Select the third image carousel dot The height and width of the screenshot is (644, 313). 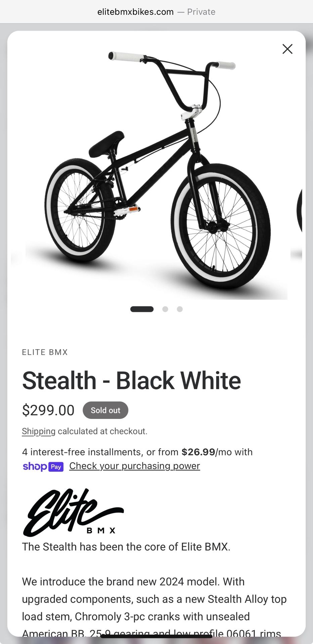click(180, 309)
